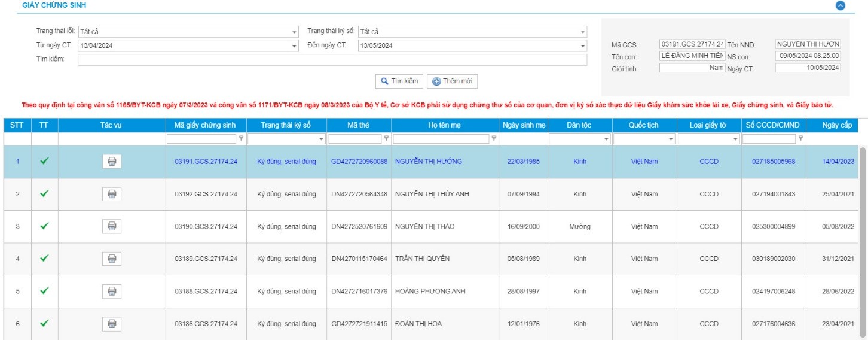Screen dimensions: 868x340
Task: Click the Tìm kiếm search button
Action: pyautogui.click(x=399, y=81)
